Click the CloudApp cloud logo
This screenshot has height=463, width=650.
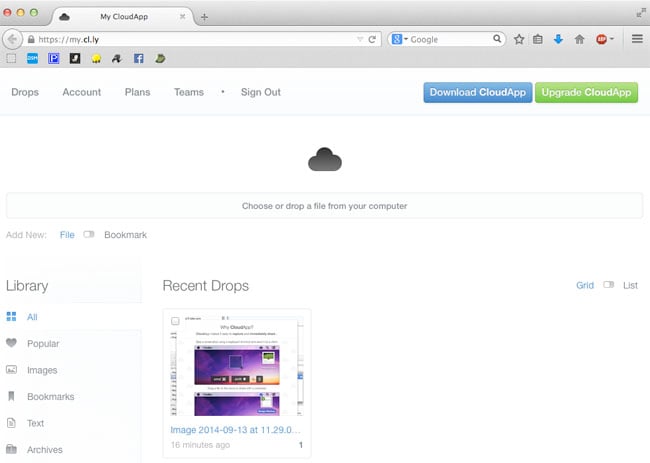325,159
